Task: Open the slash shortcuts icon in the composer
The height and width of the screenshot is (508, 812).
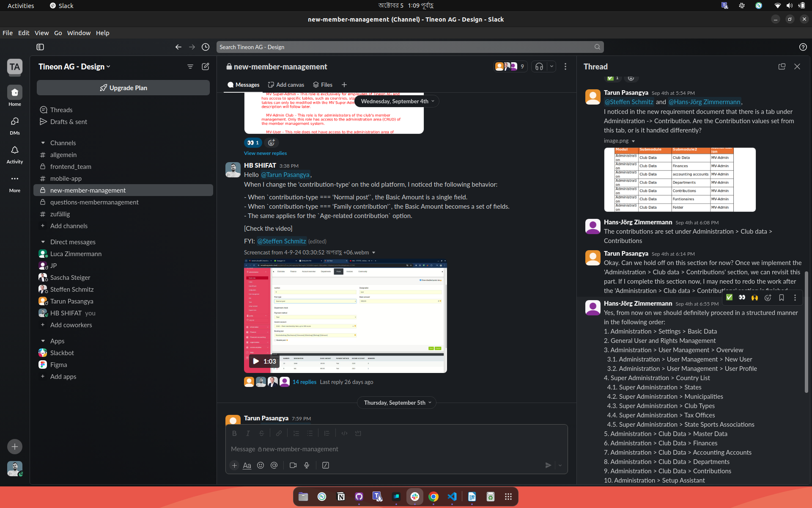Action: (326, 465)
